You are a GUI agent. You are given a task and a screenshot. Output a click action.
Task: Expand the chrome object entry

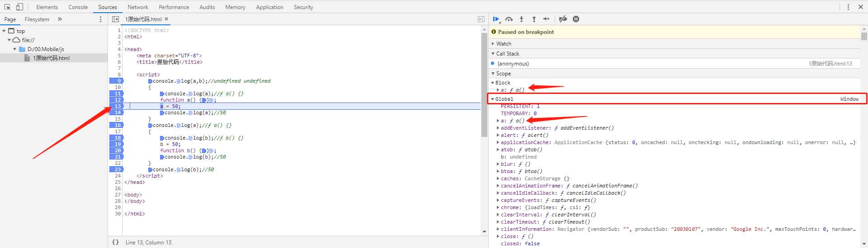(498, 207)
